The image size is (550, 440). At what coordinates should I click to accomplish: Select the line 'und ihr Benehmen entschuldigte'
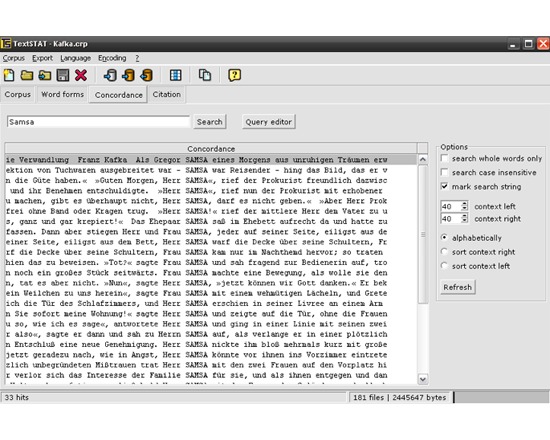click(x=211, y=191)
